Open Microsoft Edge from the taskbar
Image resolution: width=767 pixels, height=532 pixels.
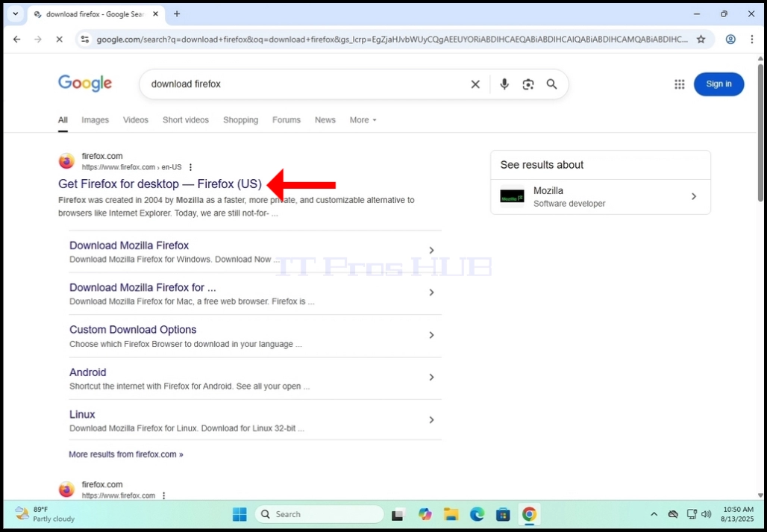pos(477,514)
